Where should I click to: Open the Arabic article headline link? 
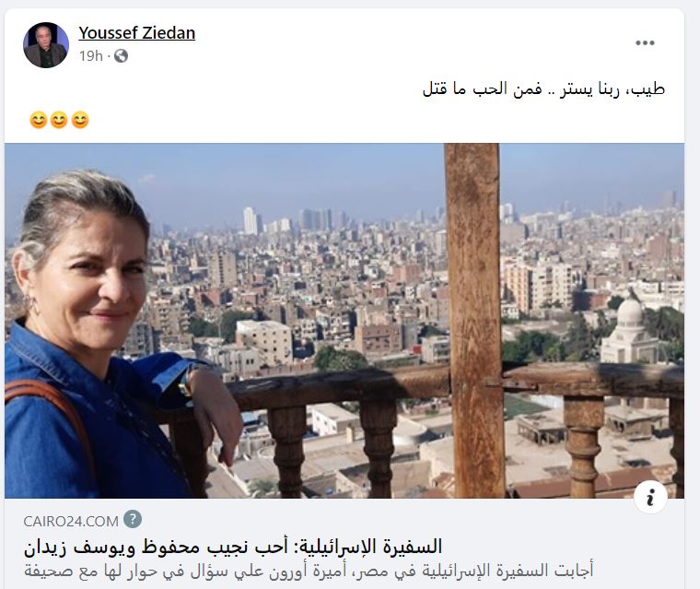233,547
